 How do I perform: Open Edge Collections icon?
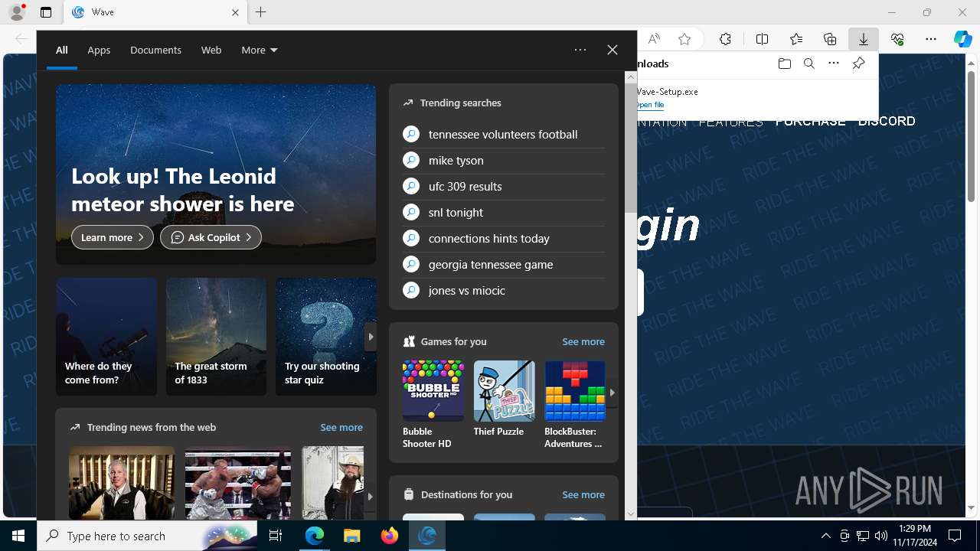point(830,39)
